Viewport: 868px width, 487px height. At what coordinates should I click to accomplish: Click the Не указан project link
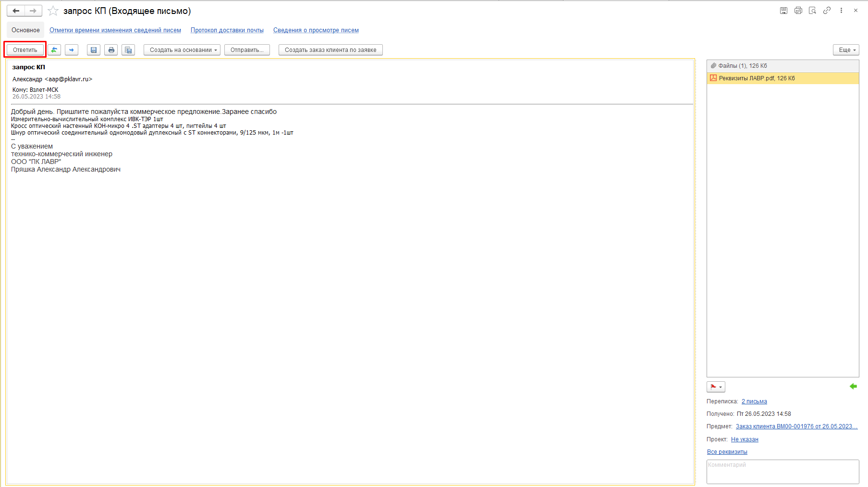pos(745,439)
